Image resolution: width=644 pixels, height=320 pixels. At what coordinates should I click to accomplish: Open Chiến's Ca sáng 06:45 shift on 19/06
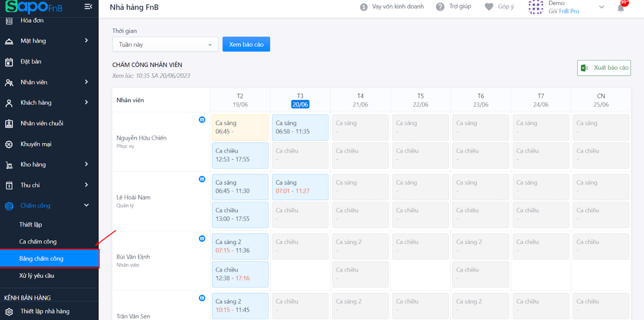[x=240, y=128]
